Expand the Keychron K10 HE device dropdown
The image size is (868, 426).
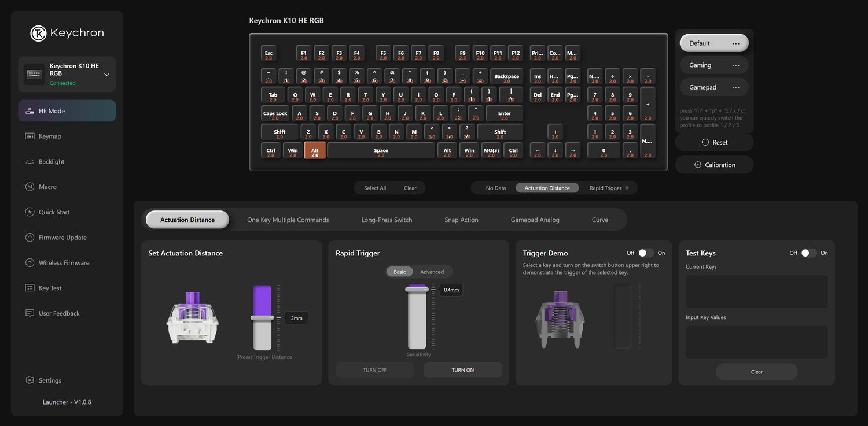coord(106,75)
